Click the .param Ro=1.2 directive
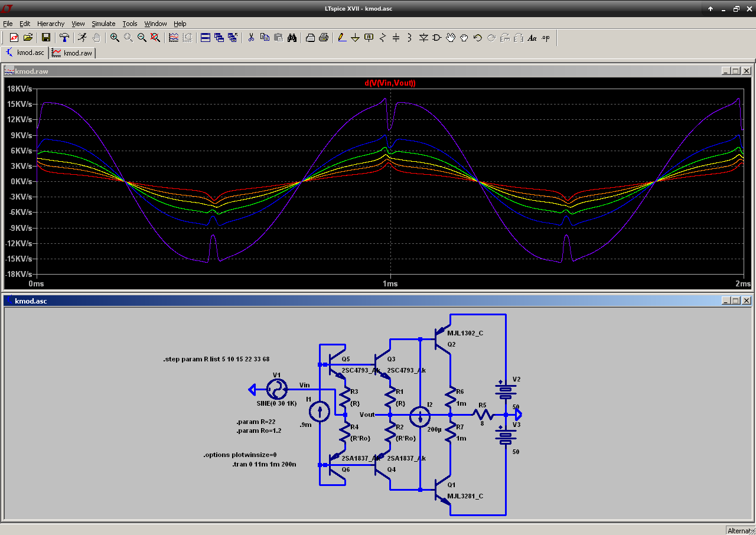 pyautogui.click(x=259, y=431)
